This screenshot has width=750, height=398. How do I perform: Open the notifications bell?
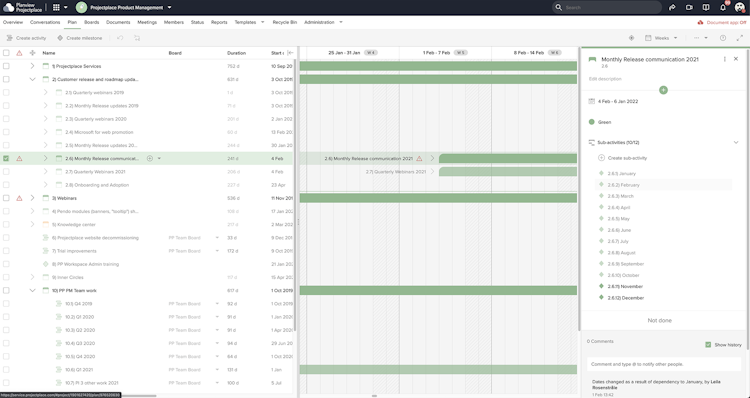click(x=723, y=8)
